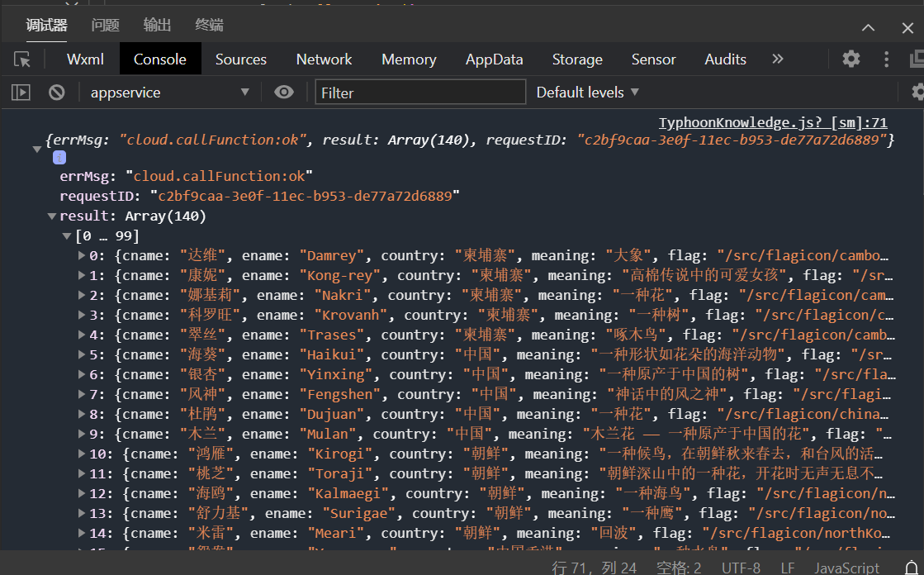Image resolution: width=924 pixels, height=575 pixels.
Task: Collapse the [0 … 99] range node
Action: [67, 236]
